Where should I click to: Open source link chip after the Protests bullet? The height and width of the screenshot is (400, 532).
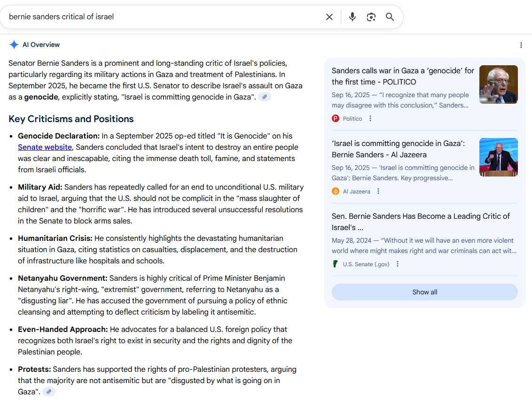(49, 392)
